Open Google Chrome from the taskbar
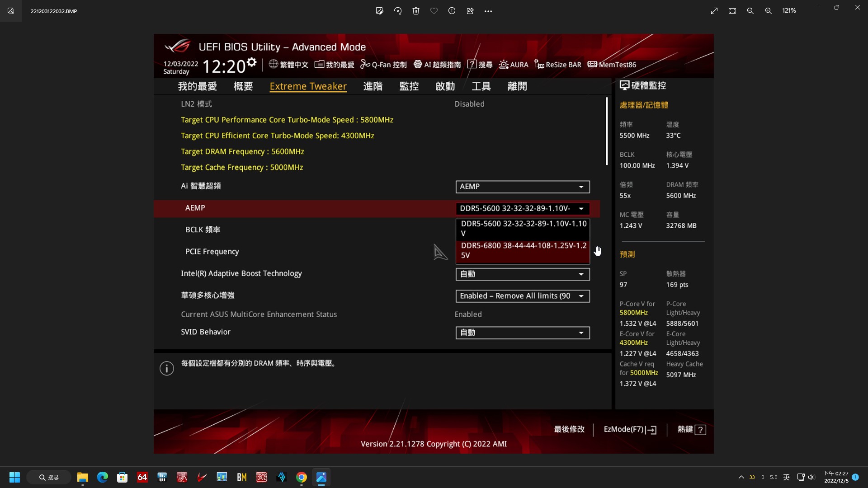This screenshot has width=868, height=488. [302, 477]
